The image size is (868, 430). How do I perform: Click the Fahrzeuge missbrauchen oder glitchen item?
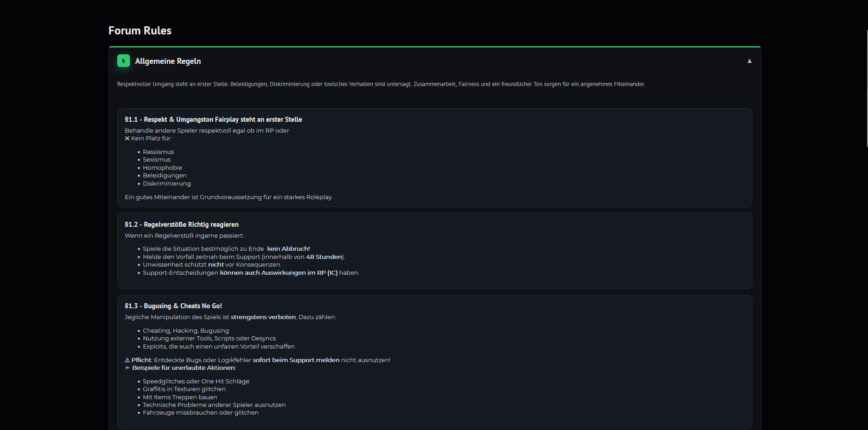(201, 413)
